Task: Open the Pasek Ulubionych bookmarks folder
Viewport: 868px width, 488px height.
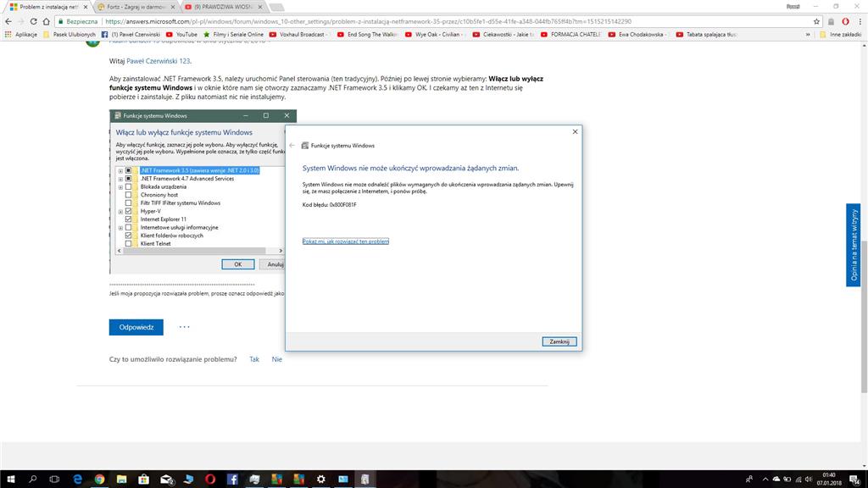Action: click(70, 34)
